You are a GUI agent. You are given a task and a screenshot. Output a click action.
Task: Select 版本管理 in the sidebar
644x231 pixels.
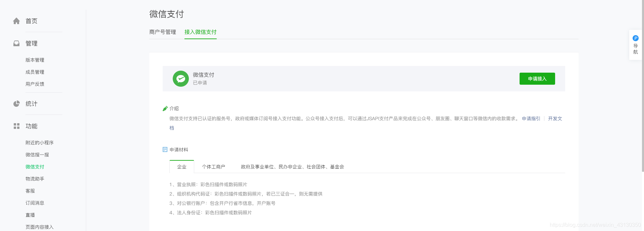[35, 60]
